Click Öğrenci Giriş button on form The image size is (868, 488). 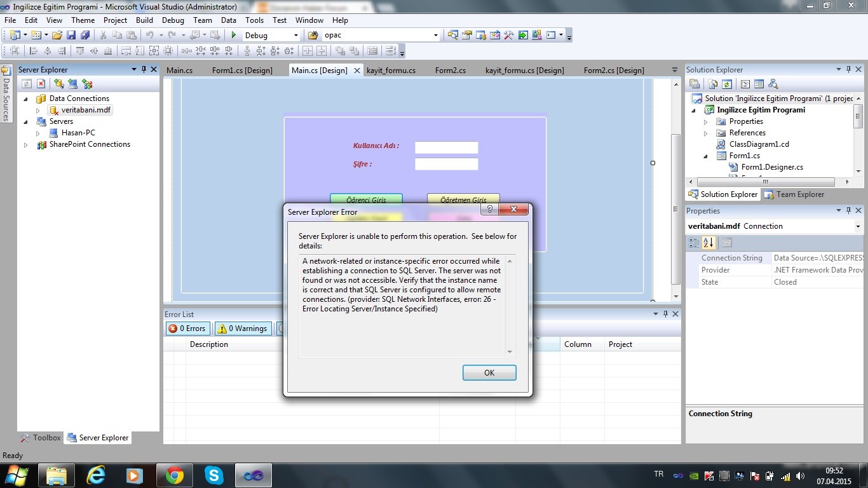click(x=366, y=200)
